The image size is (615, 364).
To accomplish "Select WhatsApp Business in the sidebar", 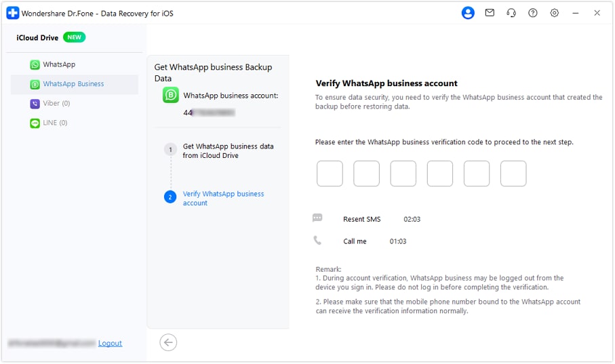I will coord(73,85).
